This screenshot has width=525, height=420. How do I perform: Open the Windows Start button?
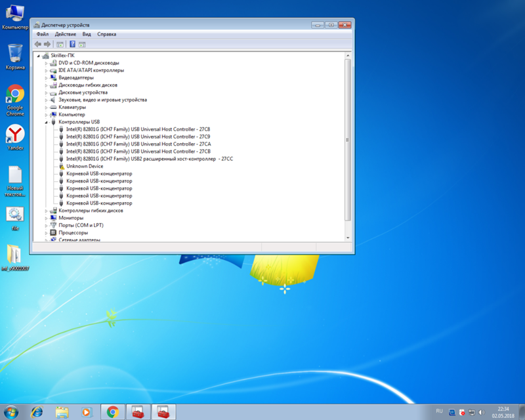(x=10, y=412)
